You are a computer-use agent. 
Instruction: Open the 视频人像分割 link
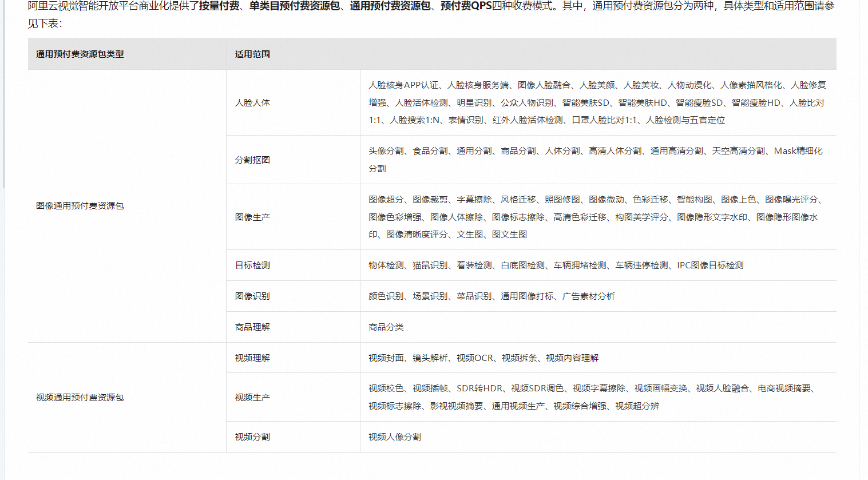click(x=395, y=437)
